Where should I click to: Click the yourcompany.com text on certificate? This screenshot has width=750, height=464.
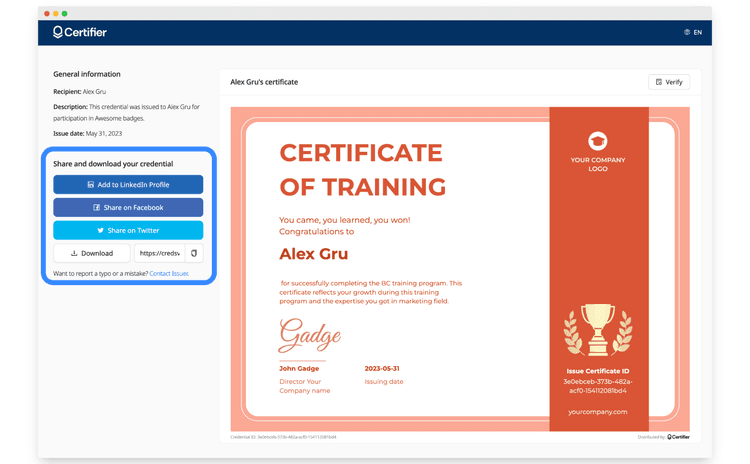598,412
